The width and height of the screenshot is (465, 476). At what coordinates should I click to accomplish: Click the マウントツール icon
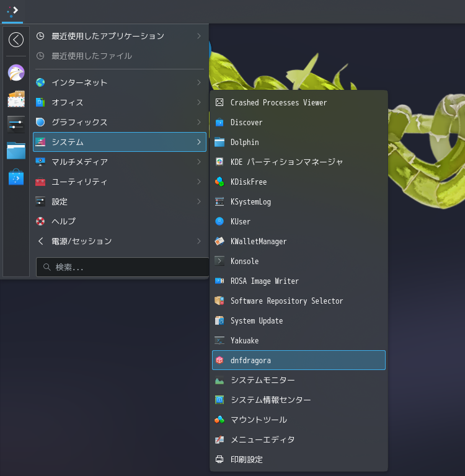point(219,420)
